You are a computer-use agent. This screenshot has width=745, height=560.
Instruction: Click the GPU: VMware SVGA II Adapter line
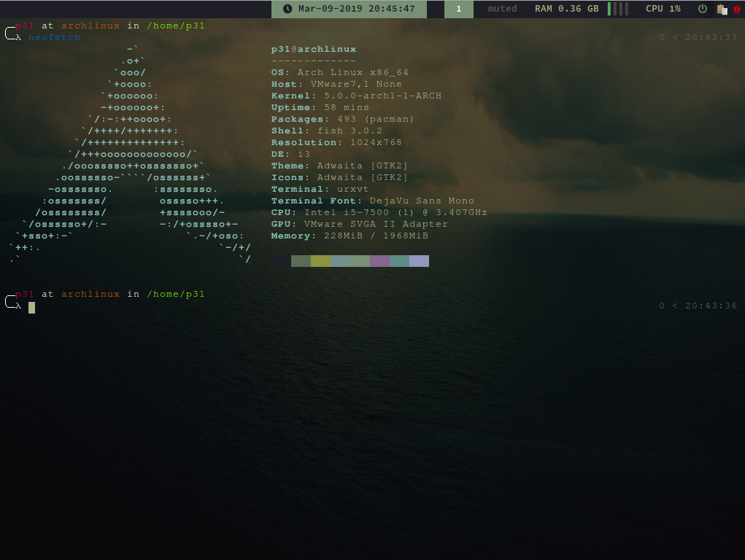(x=359, y=224)
